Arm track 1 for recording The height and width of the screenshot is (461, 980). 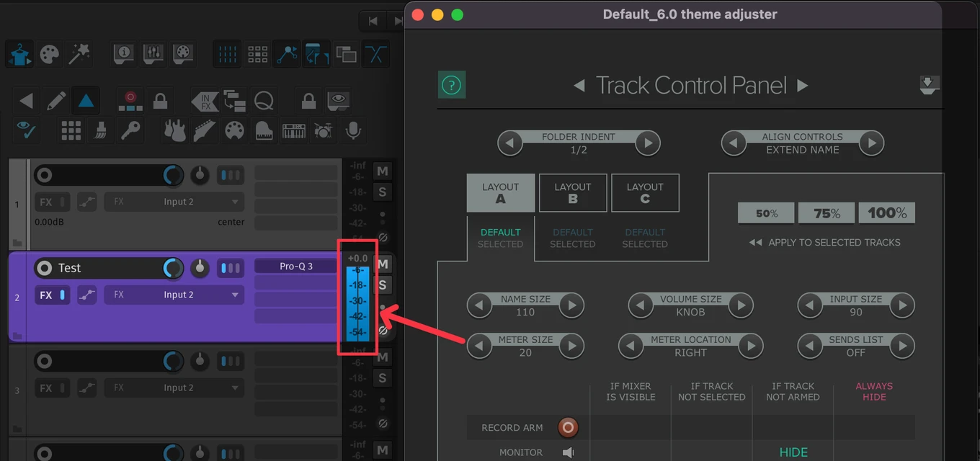click(44, 175)
